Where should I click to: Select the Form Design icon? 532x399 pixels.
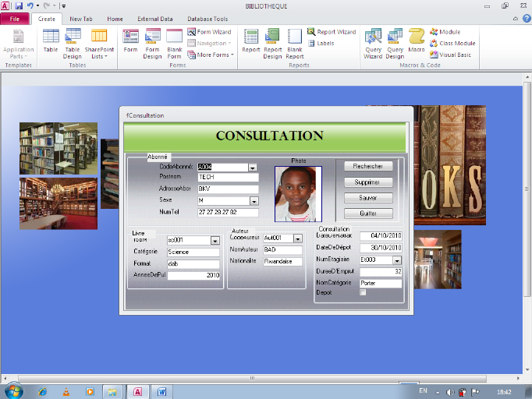click(153, 44)
